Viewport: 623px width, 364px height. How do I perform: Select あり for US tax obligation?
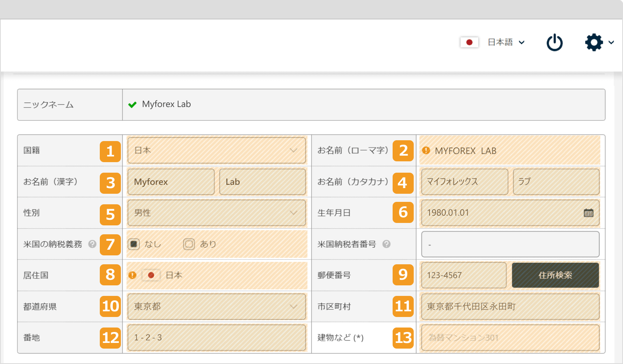click(189, 244)
